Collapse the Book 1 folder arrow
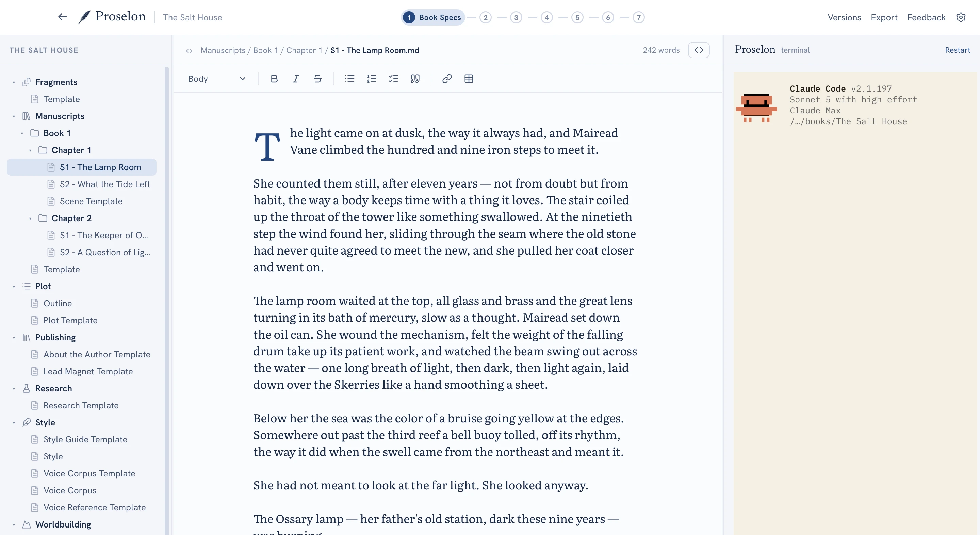980x535 pixels. click(x=22, y=133)
